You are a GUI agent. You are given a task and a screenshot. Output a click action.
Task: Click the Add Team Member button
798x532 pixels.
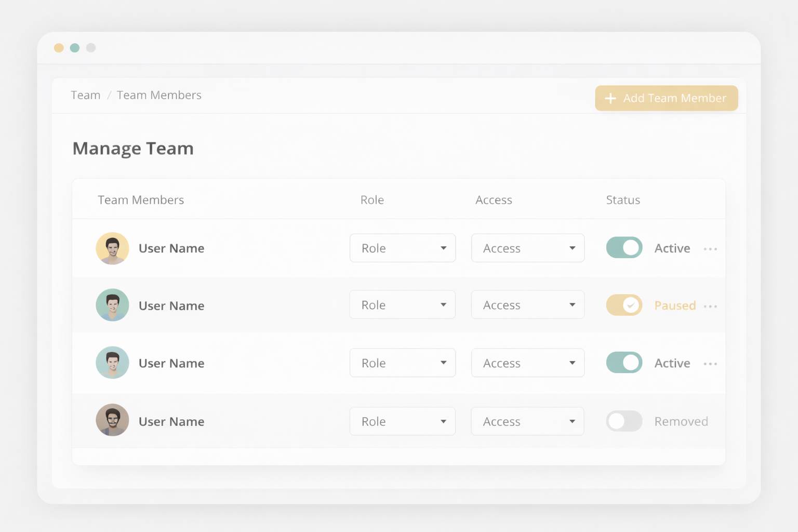click(x=667, y=98)
